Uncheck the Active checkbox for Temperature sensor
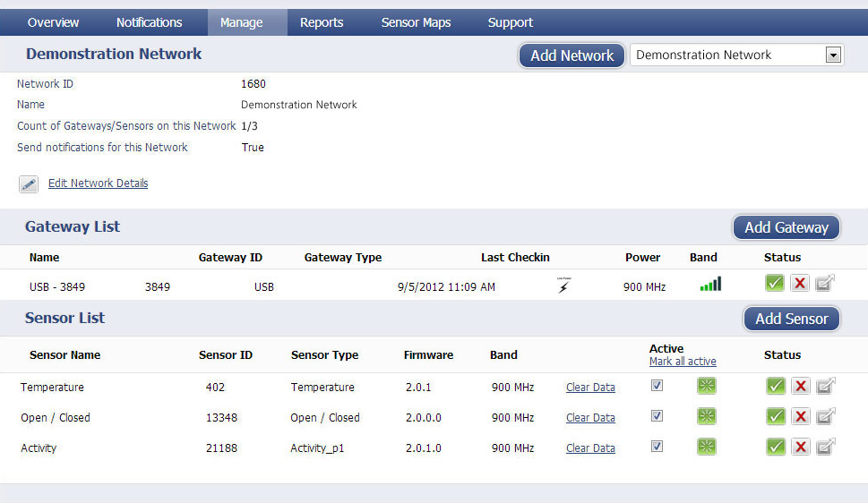The image size is (868, 503). 657,385
